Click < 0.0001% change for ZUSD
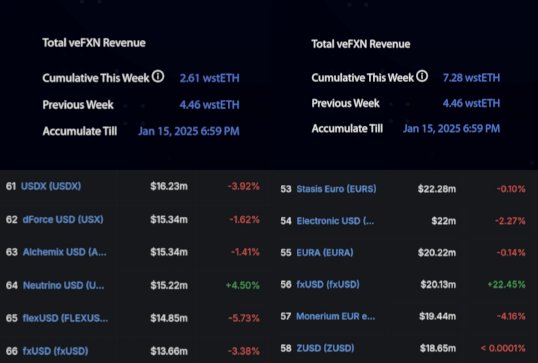Viewport: 538px width, 363px height. (503, 348)
